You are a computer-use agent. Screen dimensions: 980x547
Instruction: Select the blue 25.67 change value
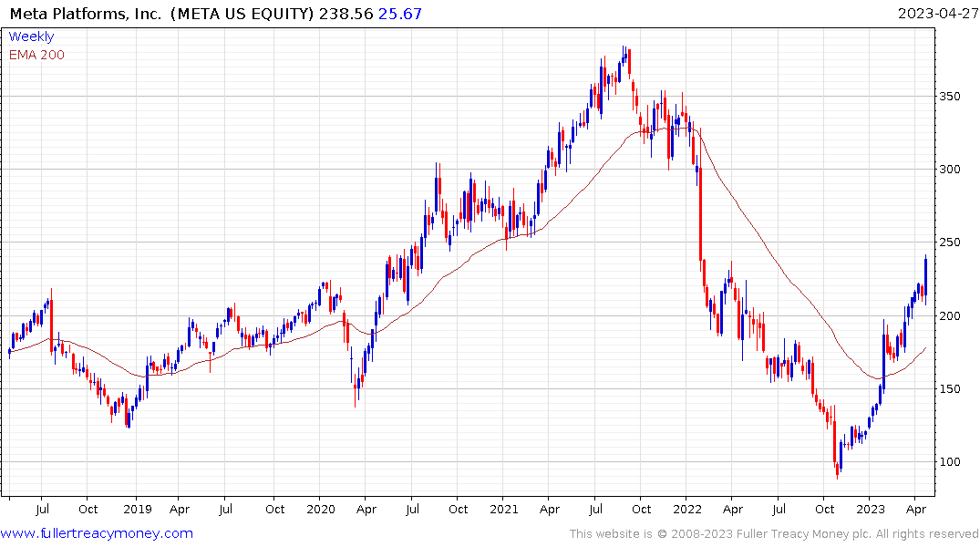pos(400,14)
